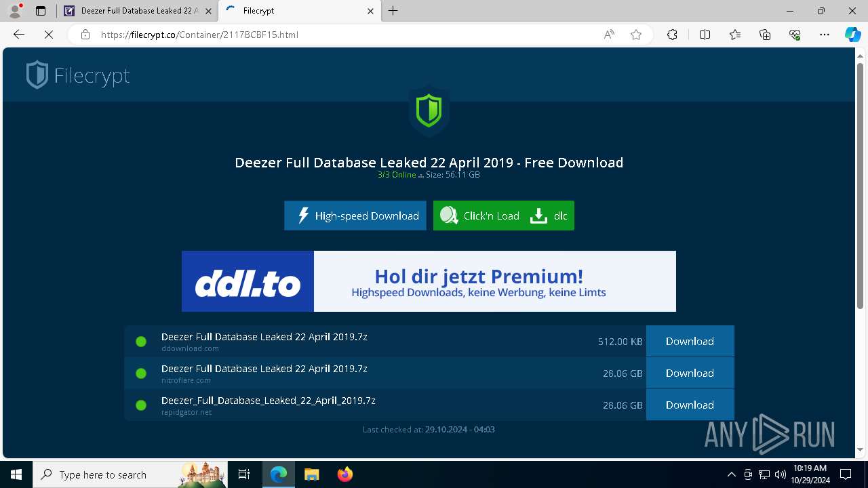Download the rapidgator.net file

click(690, 405)
